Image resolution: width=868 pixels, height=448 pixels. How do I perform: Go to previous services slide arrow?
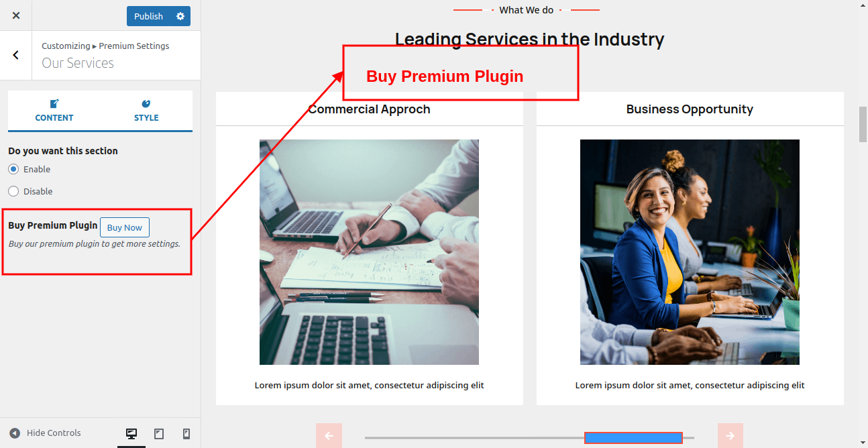tap(329, 436)
